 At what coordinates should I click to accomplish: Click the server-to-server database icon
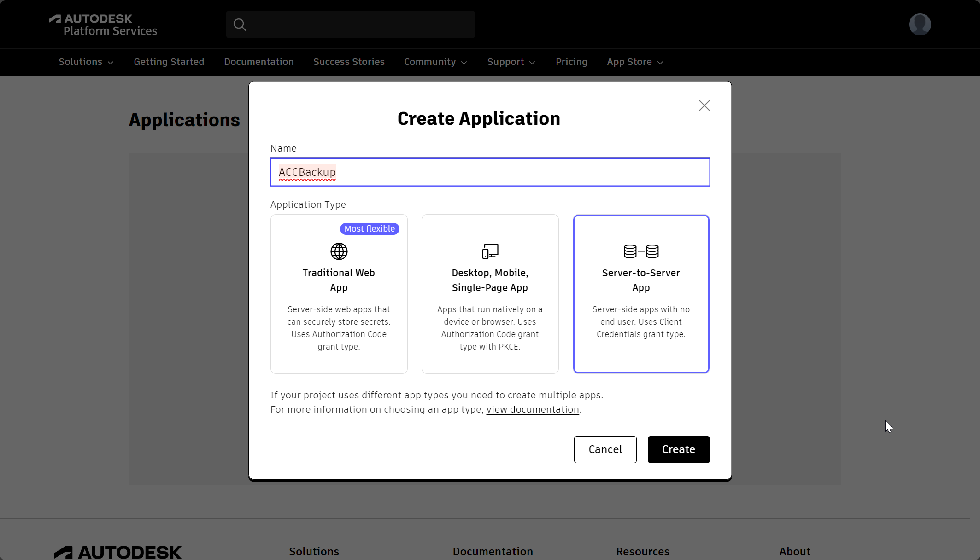(x=641, y=251)
